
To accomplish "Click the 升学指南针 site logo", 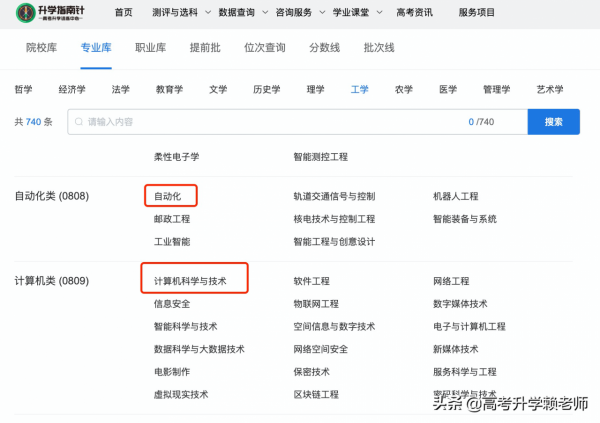I will coord(50,13).
